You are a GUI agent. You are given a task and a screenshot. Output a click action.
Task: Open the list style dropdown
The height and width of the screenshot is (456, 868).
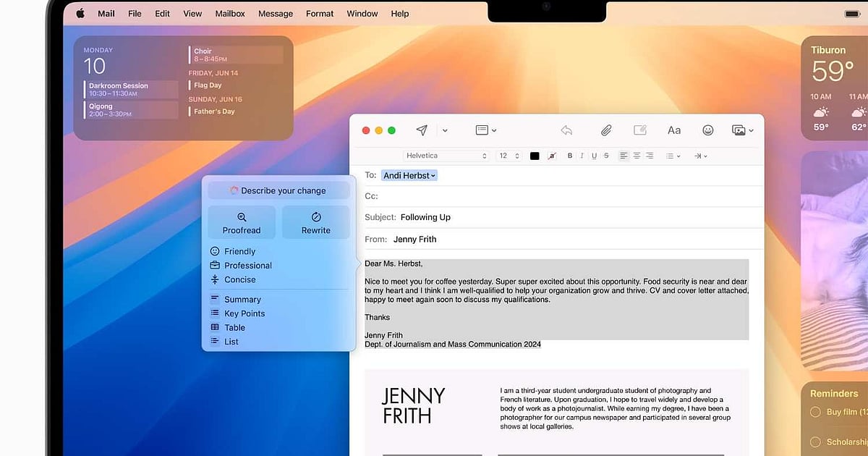673,156
